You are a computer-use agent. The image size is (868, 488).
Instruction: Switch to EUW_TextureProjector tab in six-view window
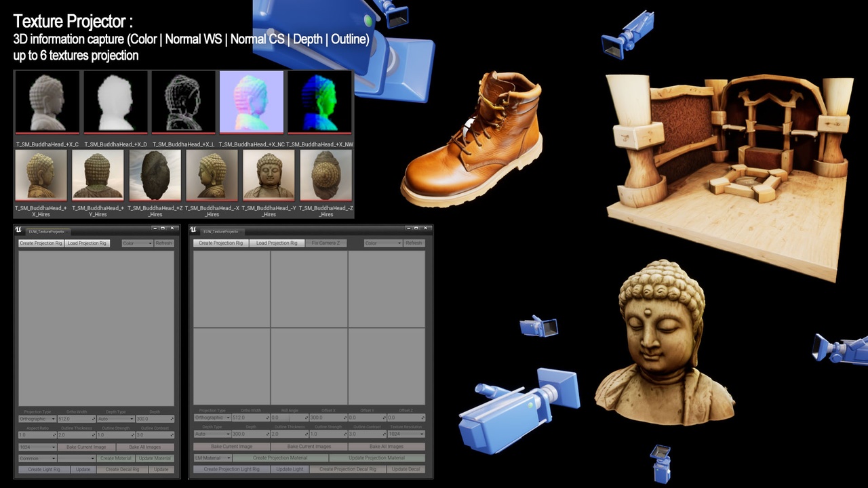pyautogui.click(x=220, y=232)
